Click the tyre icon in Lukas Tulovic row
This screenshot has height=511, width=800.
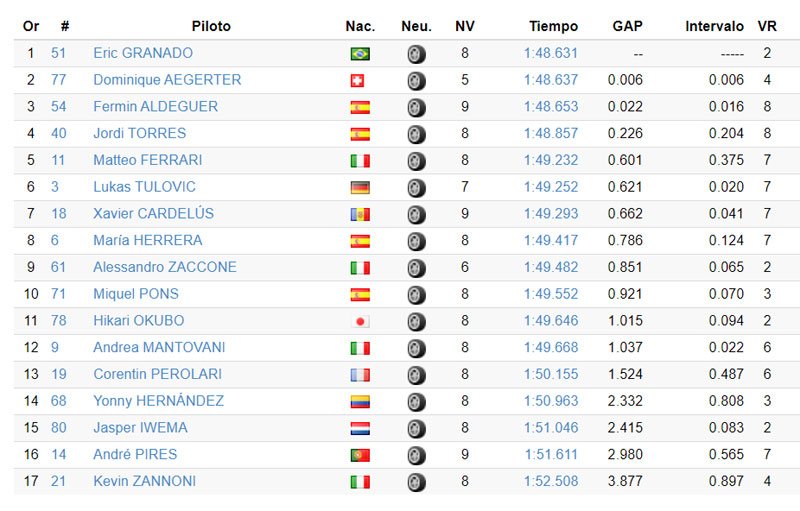(x=416, y=188)
